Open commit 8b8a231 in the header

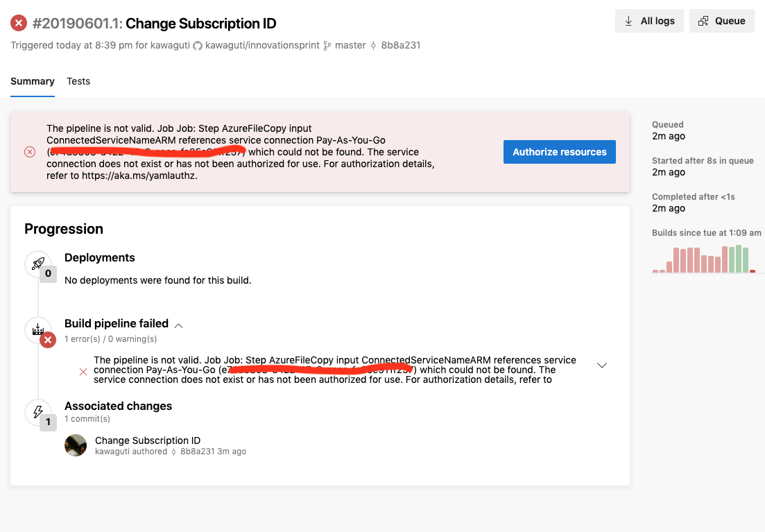[401, 45]
